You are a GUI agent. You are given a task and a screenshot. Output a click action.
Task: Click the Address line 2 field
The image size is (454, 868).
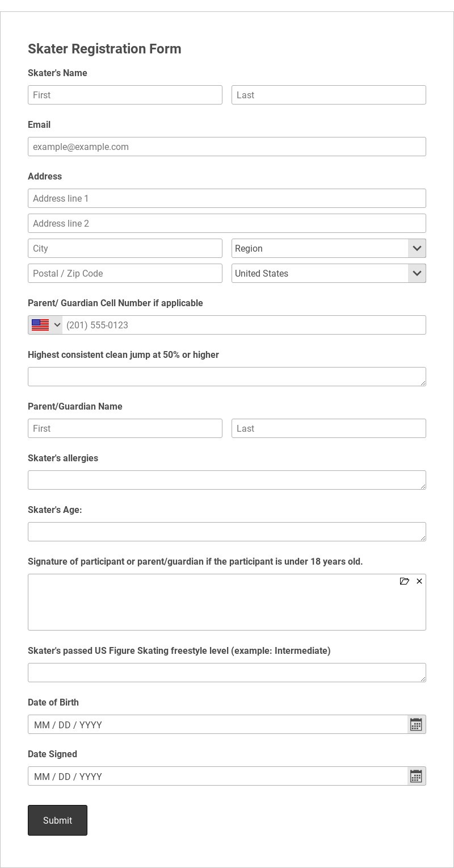click(x=227, y=223)
